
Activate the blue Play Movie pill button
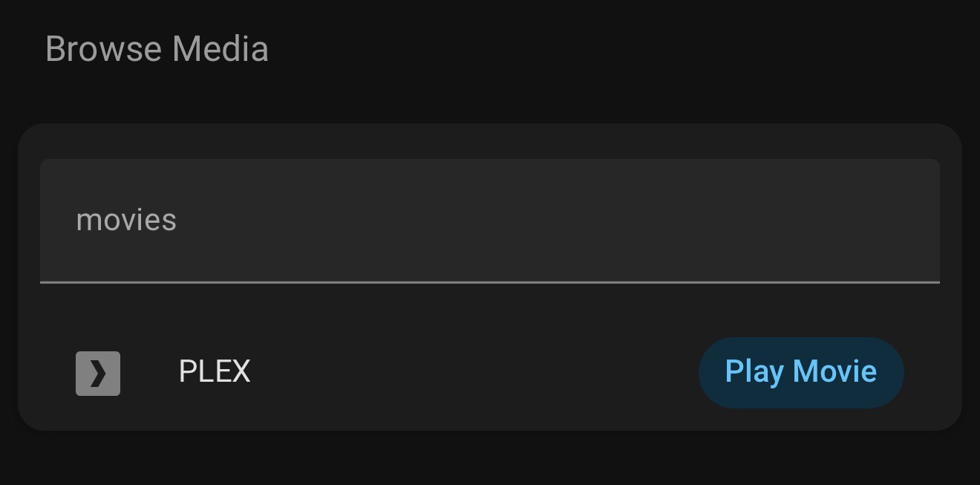click(800, 372)
